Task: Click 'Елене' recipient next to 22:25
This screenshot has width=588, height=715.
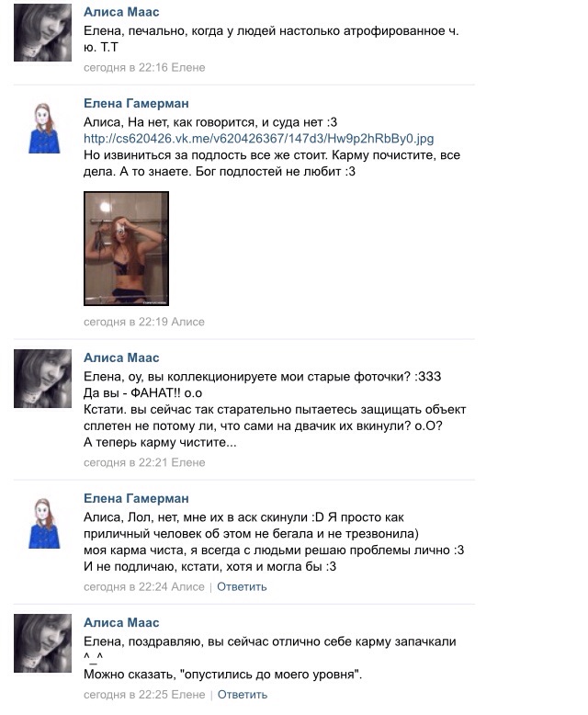Action: point(188,695)
